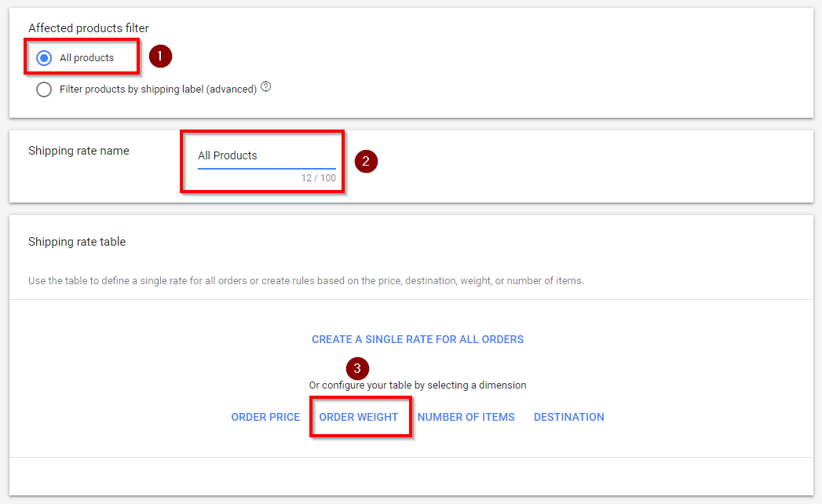822x504 pixels.
Task: Click the numbered marker labeled 3
Action: (x=357, y=368)
